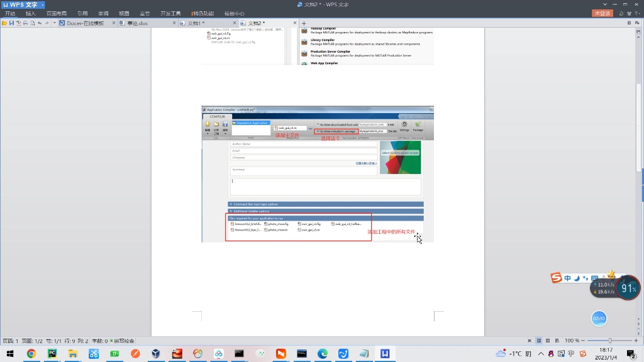Click the zoom in plus button

636,341
